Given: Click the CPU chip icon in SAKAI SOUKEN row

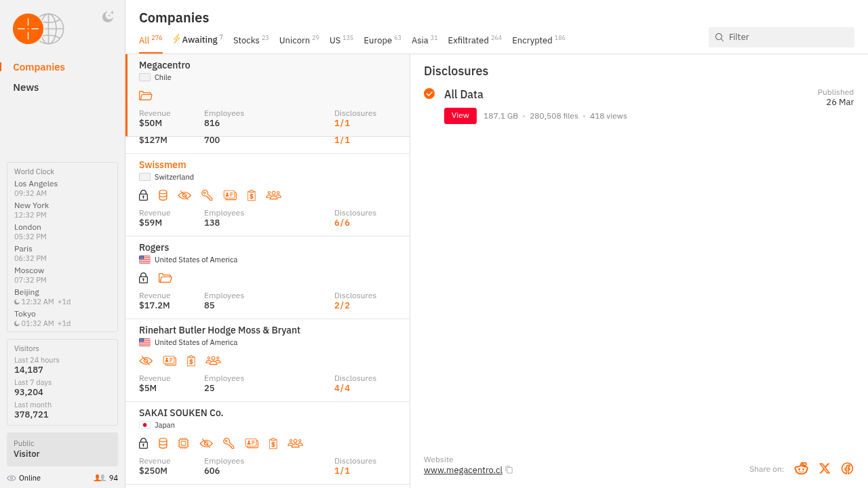Looking at the screenshot, I should pyautogui.click(x=183, y=443).
